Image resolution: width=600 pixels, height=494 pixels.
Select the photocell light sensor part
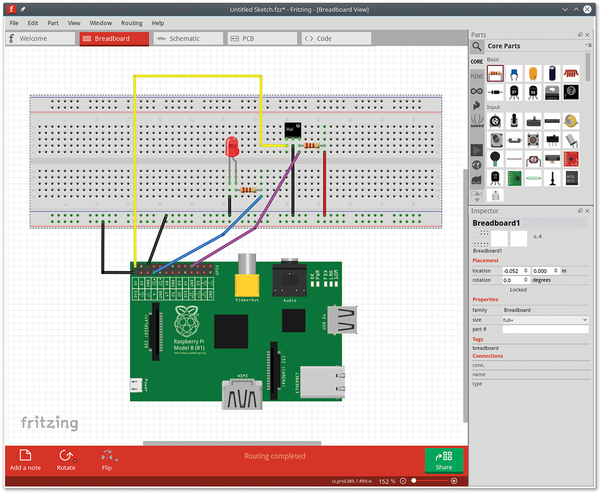pyautogui.click(x=533, y=159)
